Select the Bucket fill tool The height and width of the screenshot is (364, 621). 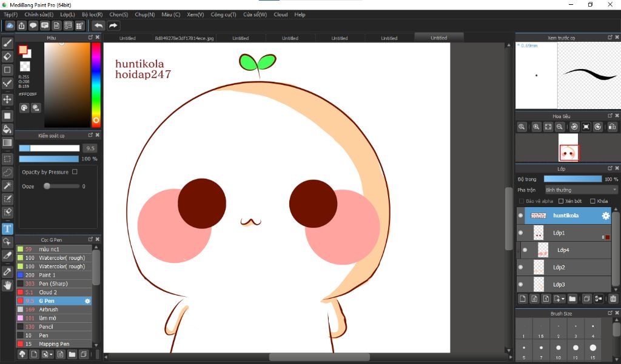tap(7, 129)
